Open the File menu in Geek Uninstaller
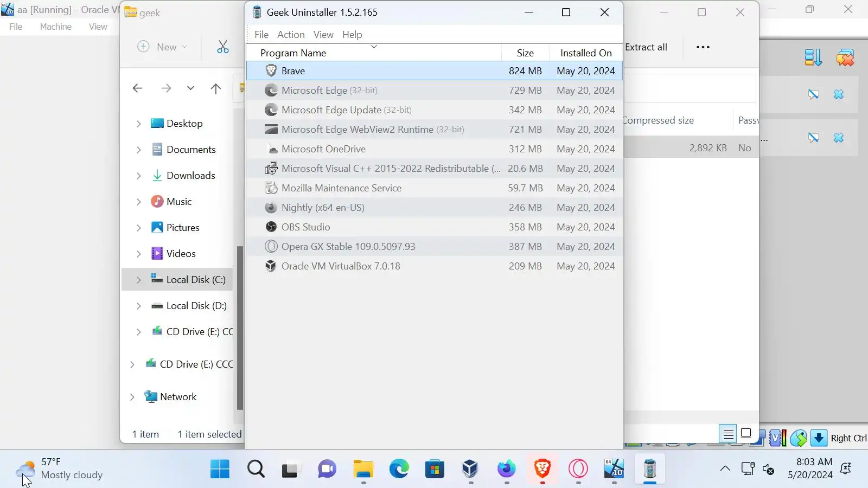868x488 pixels. (261, 34)
